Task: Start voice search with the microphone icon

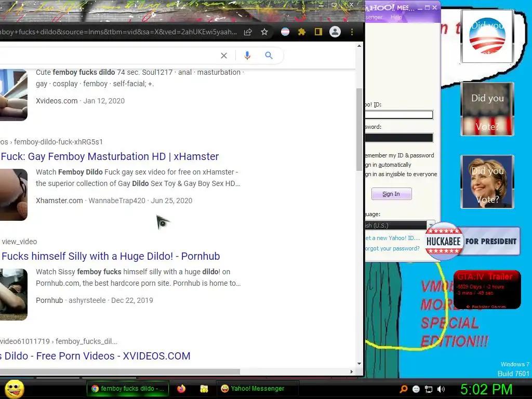Action: point(247,55)
